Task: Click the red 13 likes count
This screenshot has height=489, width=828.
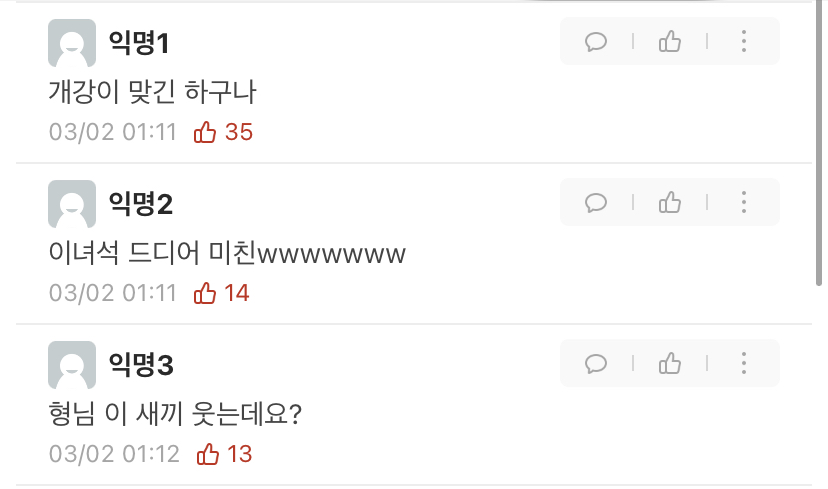Action: [x=239, y=454]
